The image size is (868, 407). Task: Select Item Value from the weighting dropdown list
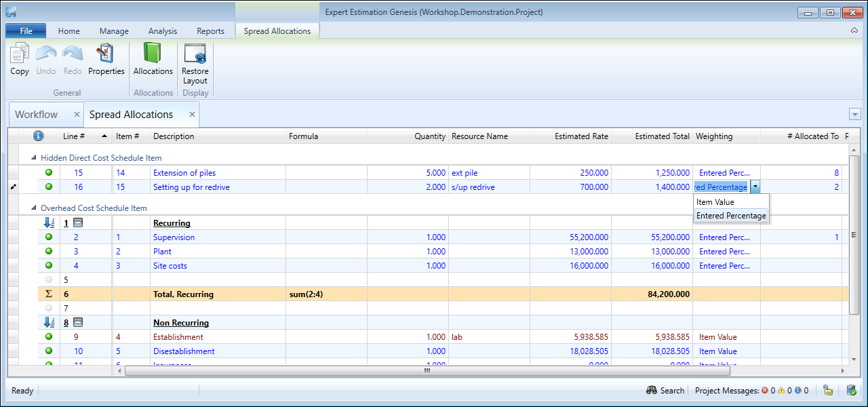[x=715, y=202]
